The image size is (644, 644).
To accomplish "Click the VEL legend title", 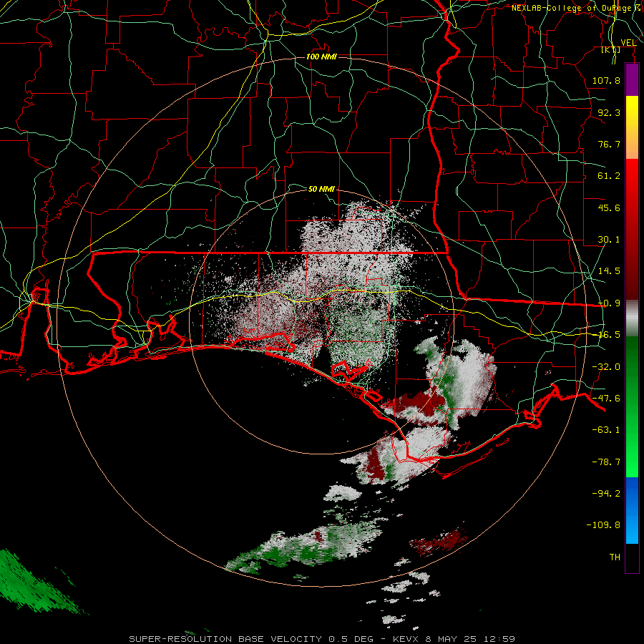I will pyautogui.click(x=628, y=43).
